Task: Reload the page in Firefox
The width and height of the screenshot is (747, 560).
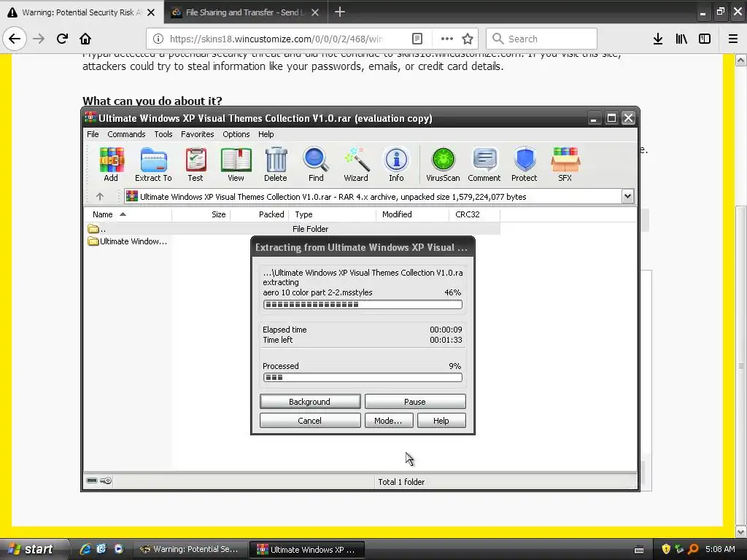Action: click(62, 39)
